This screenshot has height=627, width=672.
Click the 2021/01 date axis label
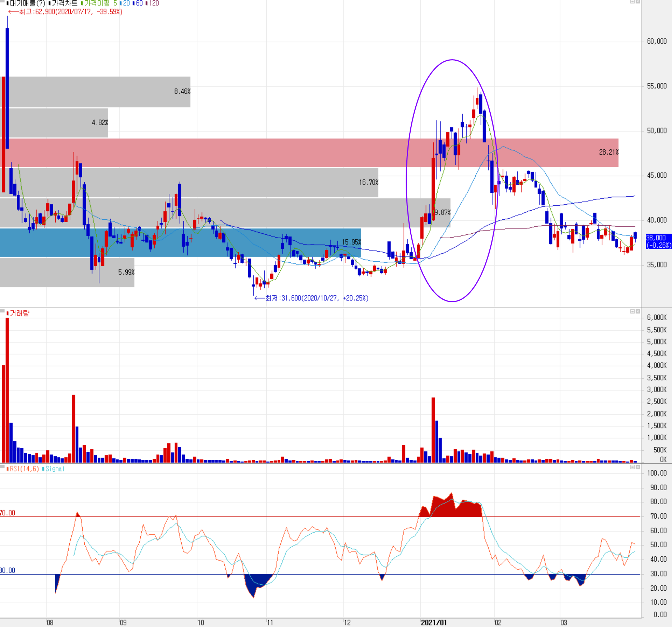point(434,623)
